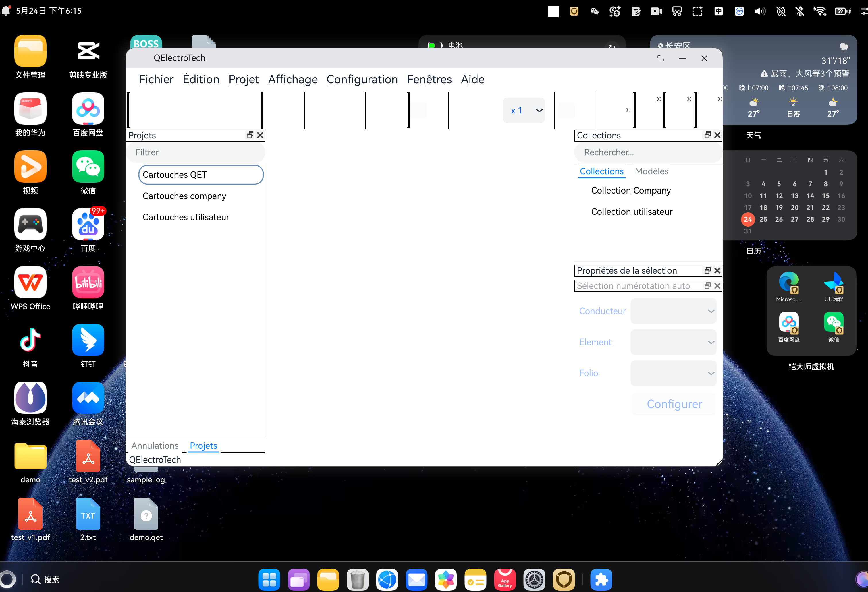Close the Projets dock panel

point(260,135)
